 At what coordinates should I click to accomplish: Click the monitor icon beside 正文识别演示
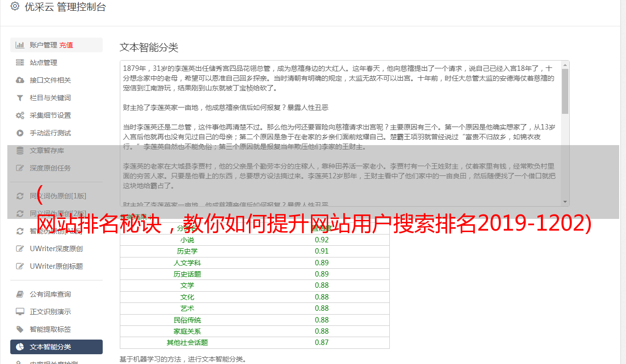click(20, 312)
